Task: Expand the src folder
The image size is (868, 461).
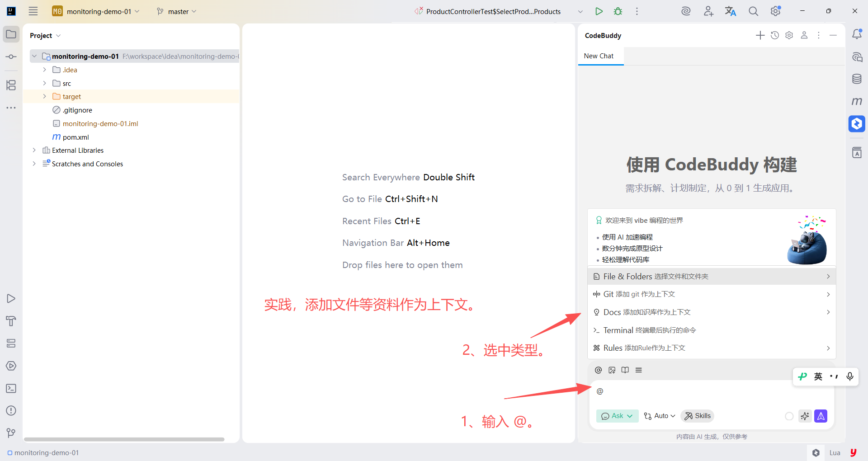Action: pos(44,83)
